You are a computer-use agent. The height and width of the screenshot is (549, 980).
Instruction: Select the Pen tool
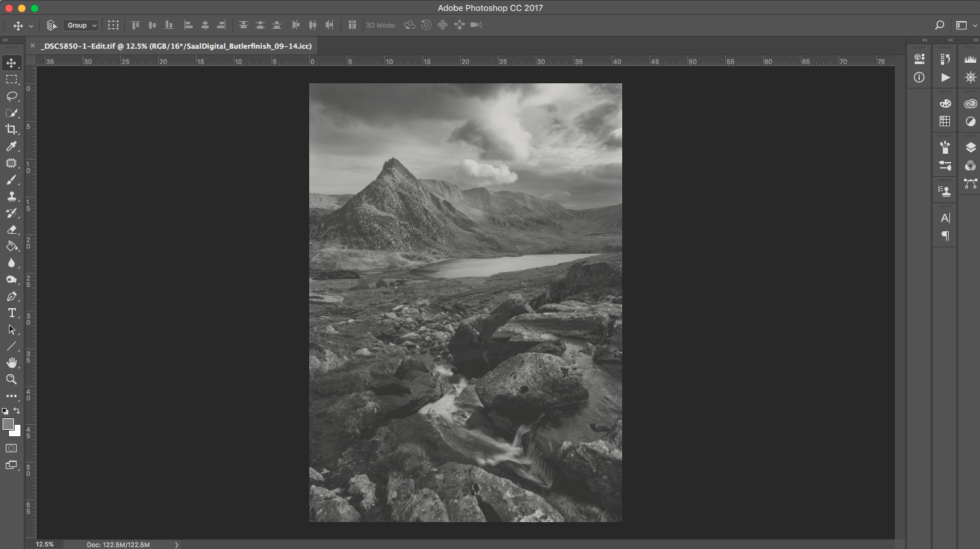(12, 297)
